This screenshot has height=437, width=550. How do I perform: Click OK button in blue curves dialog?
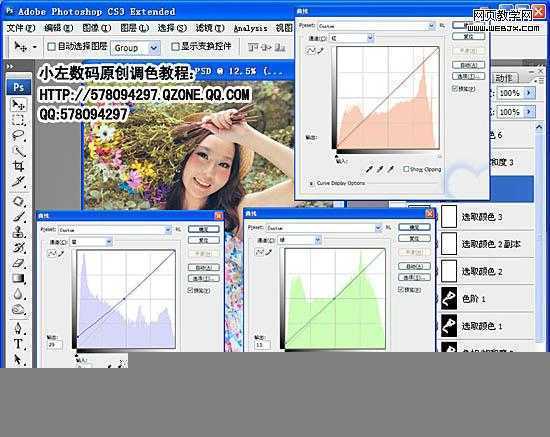(x=204, y=229)
